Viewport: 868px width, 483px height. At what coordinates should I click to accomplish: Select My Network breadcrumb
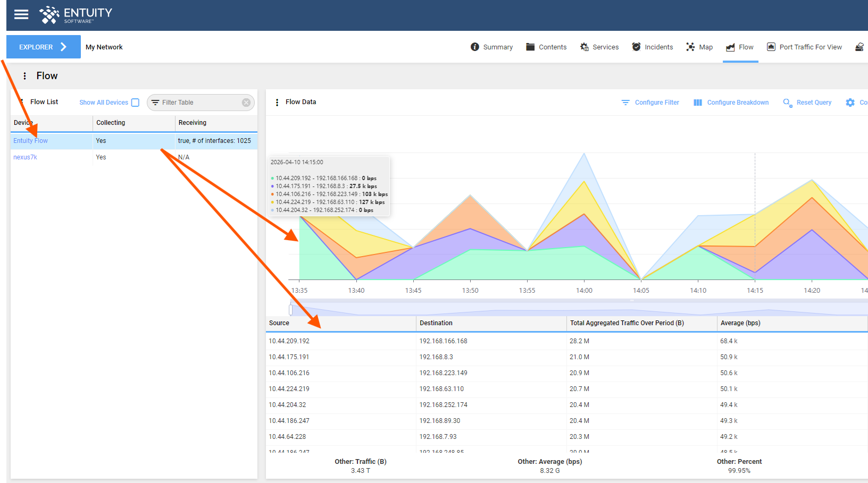(x=104, y=47)
